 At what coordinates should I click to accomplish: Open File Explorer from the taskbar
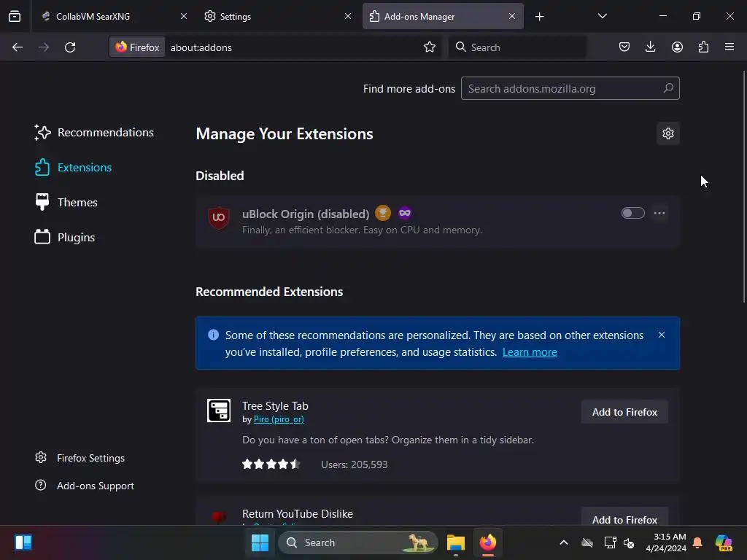coord(455,542)
